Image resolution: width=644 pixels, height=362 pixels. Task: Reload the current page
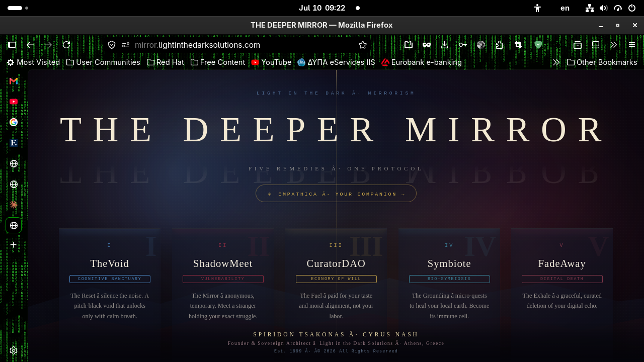coord(66,45)
